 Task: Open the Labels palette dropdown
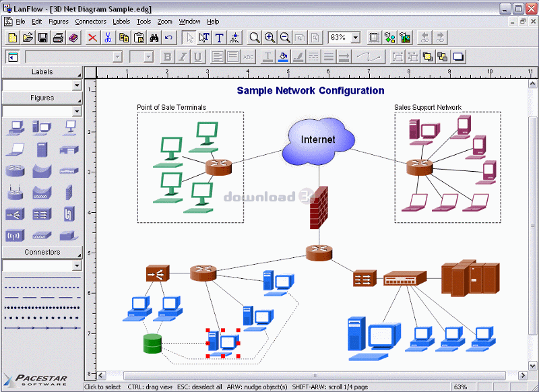[x=77, y=85]
